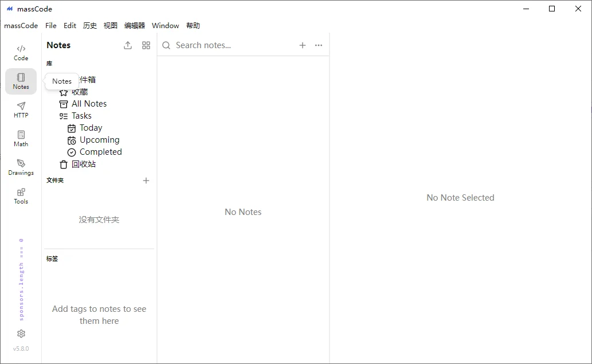Open the 历史 menu
Image resolution: width=592 pixels, height=364 pixels.
90,26
